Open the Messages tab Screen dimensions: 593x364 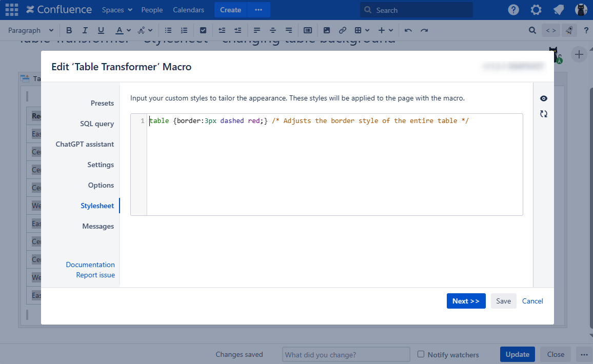coord(98,226)
